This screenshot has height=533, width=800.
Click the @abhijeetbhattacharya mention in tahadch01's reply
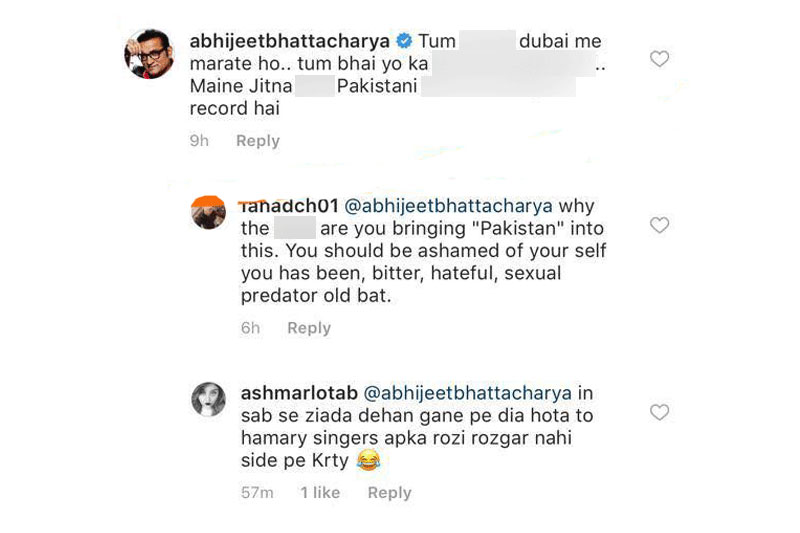(x=449, y=206)
